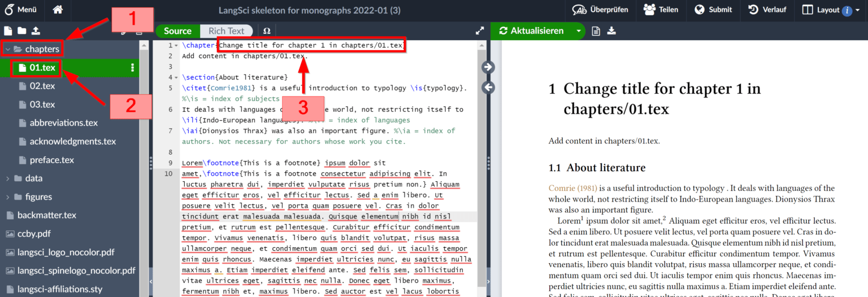Open the Verlauf history view
Viewport: 868px width, 297px height.
[766, 10]
